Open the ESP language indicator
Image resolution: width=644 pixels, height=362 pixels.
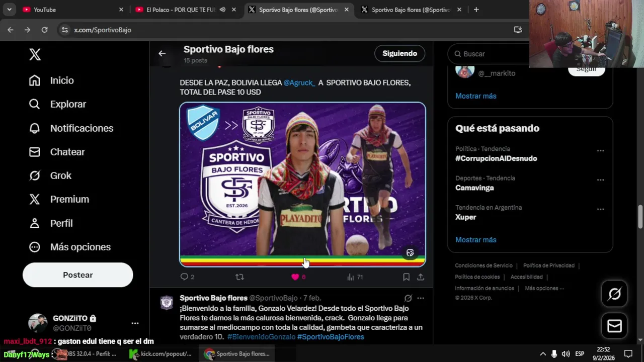(580, 354)
